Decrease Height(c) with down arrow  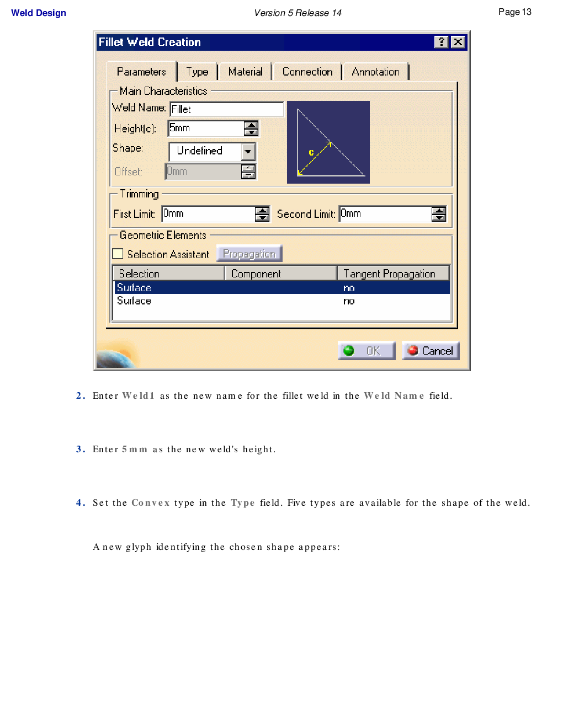coord(251,132)
